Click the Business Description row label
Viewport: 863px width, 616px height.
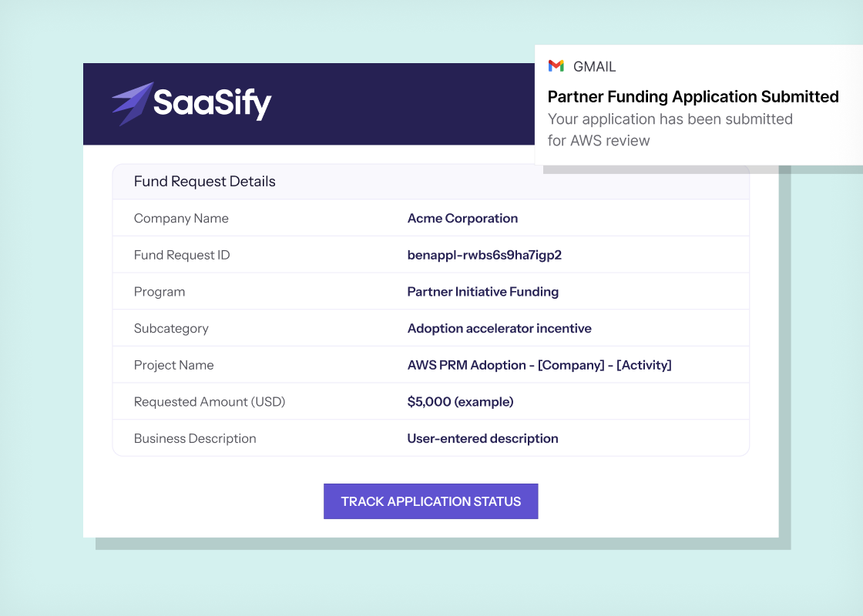(x=195, y=438)
